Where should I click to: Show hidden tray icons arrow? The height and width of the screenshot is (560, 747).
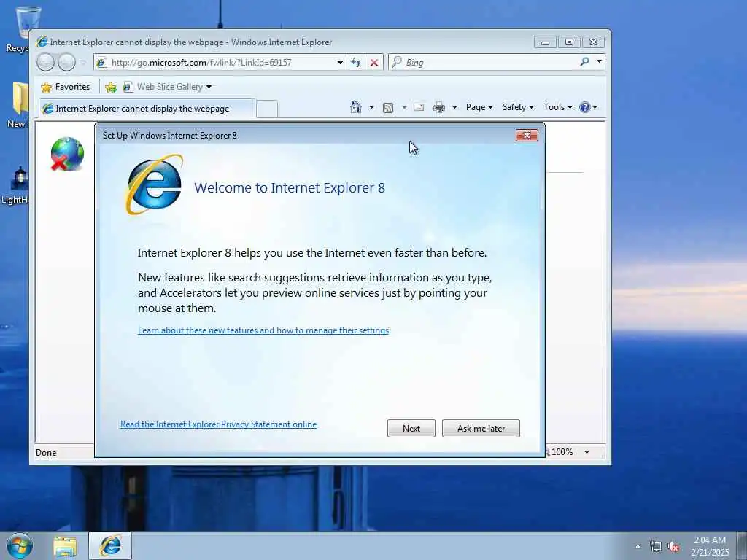click(638, 547)
